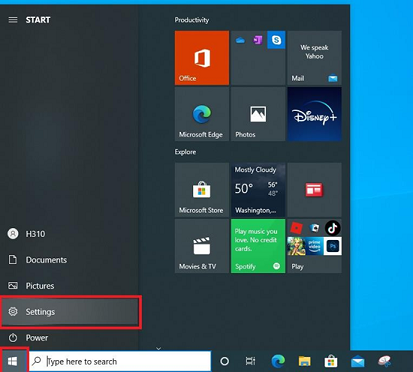Open the red News tile

[x=314, y=190]
